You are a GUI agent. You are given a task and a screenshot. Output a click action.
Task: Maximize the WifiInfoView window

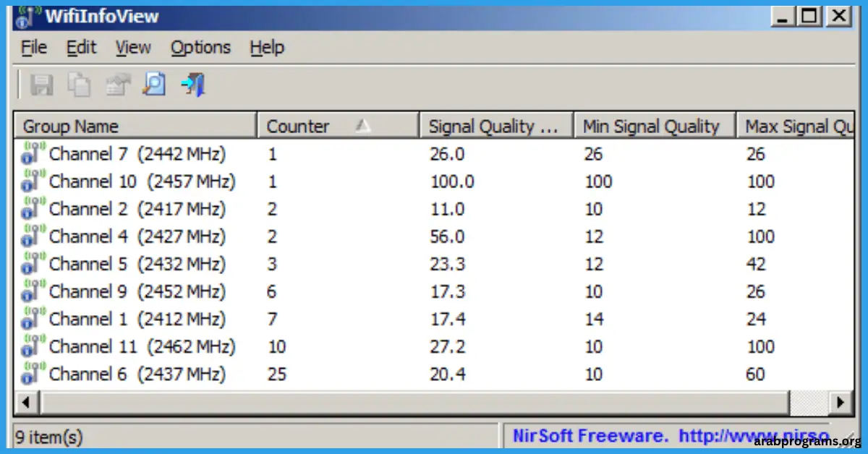(x=810, y=16)
